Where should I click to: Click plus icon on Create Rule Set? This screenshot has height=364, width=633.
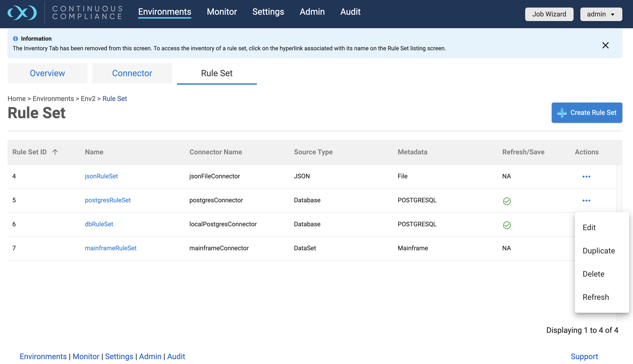click(562, 113)
